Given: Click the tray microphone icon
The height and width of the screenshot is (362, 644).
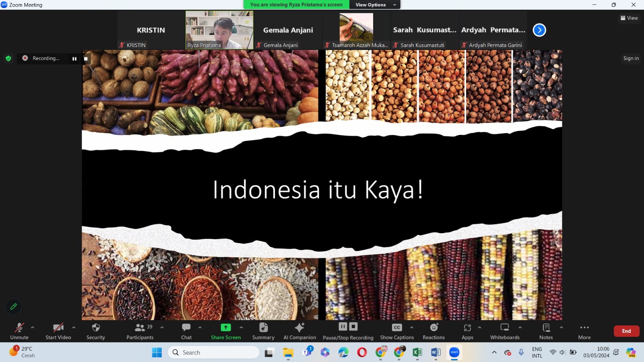Looking at the screenshot, I should tap(521, 352).
